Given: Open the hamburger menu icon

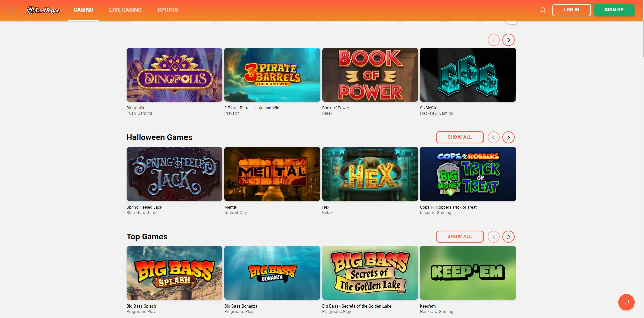Looking at the screenshot, I should tap(12, 10).
